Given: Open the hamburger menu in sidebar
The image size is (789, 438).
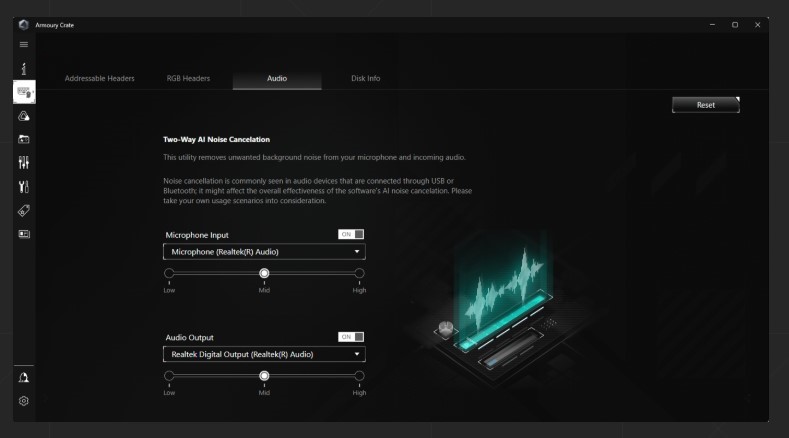Looking at the screenshot, I should [x=24, y=44].
